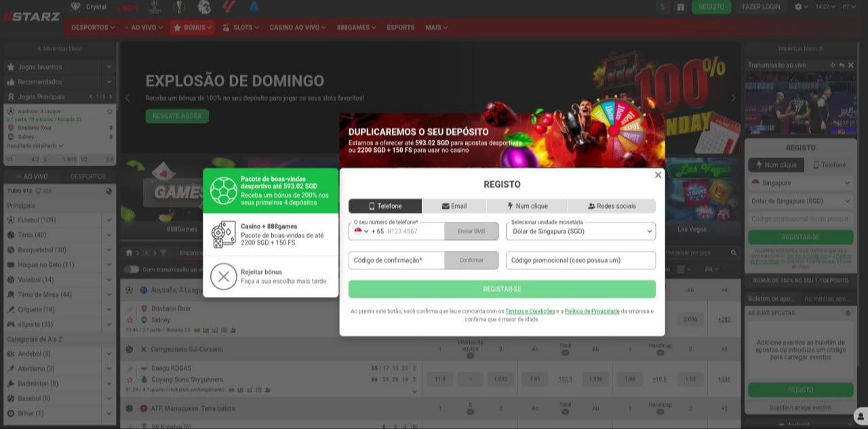Toggle the Com transmissão ao vivo switch
Image resolution: width=868 pixels, height=429 pixels.
tap(131, 269)
